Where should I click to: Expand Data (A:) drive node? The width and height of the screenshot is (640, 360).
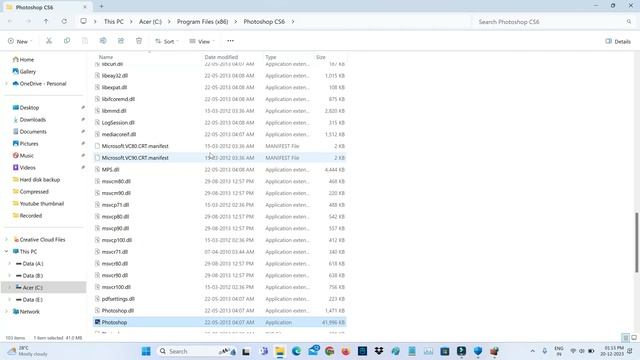(9, 264)
